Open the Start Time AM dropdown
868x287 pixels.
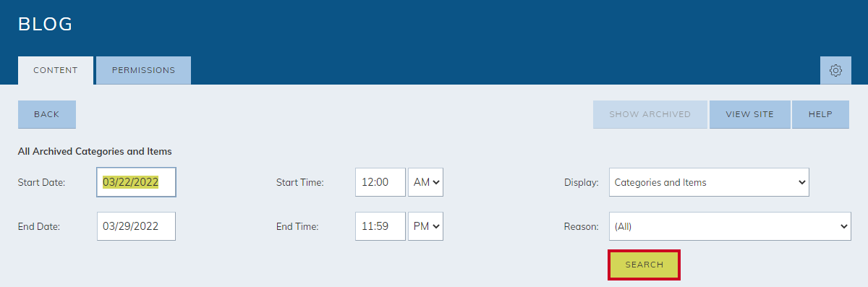[426, 182]
